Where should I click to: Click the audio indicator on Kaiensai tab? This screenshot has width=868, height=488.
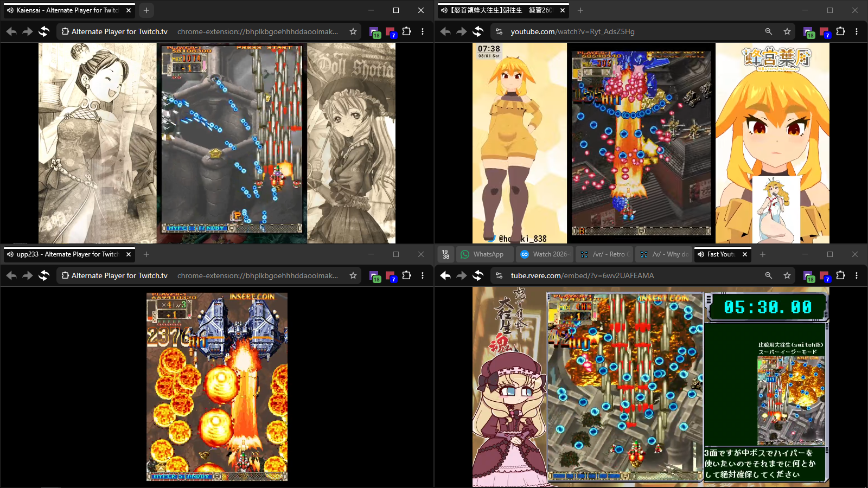(10, 10)
